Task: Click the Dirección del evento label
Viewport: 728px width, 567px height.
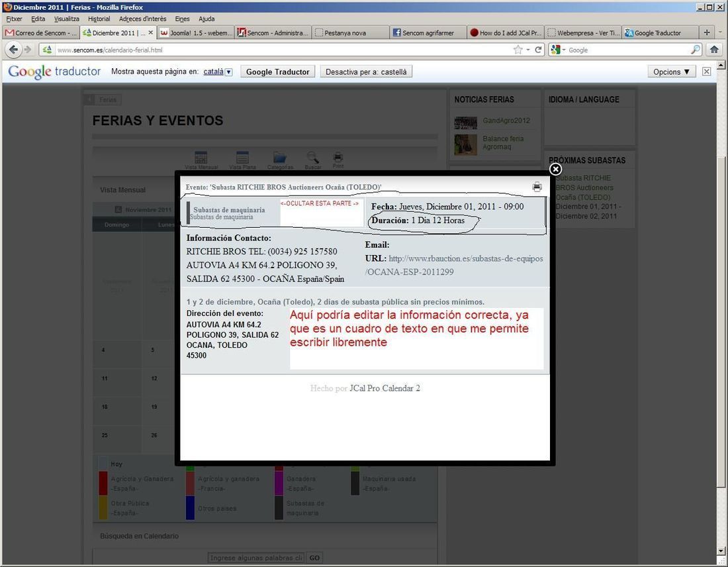Action: (x=225, y=313)
